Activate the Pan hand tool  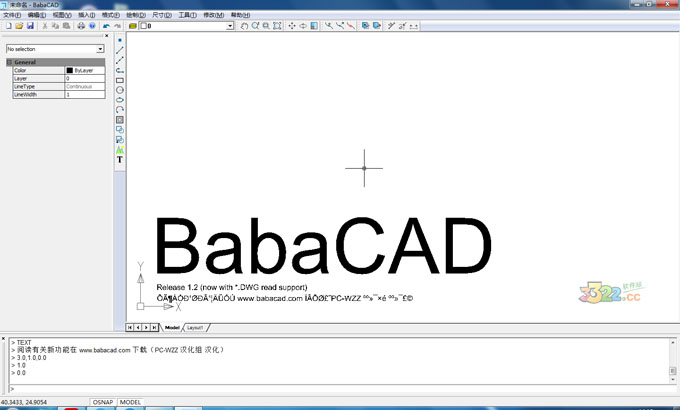tap(245, 26)
